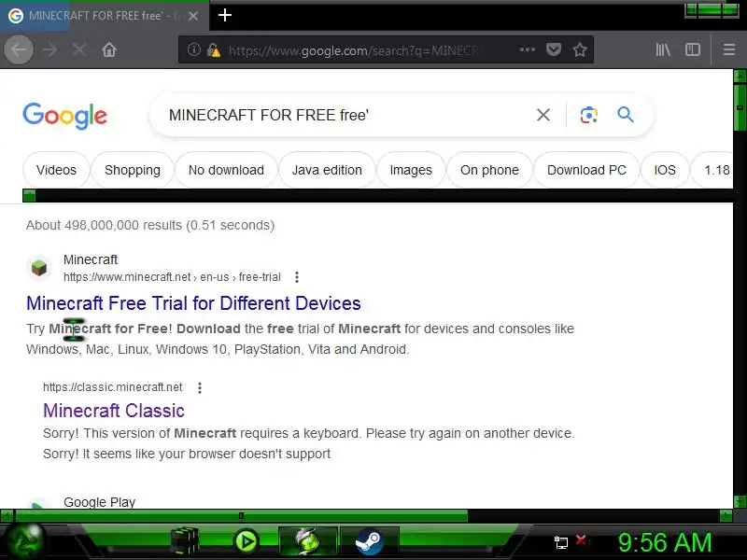Image resolution: width=747 pixels, height=560 pixels.
Task: Show site information icon in address bar
Action: (193, 49)
